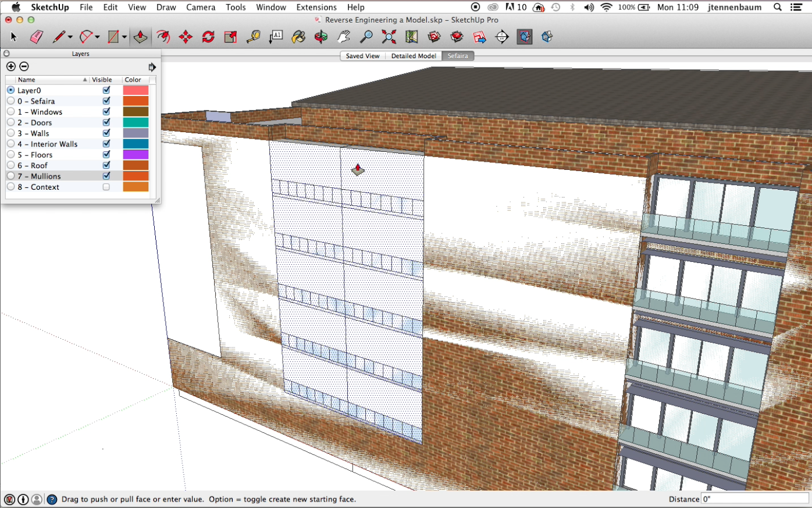Click the Distance measurement input field
This screenshot has width=812, height=508.
tap(755, 499)
